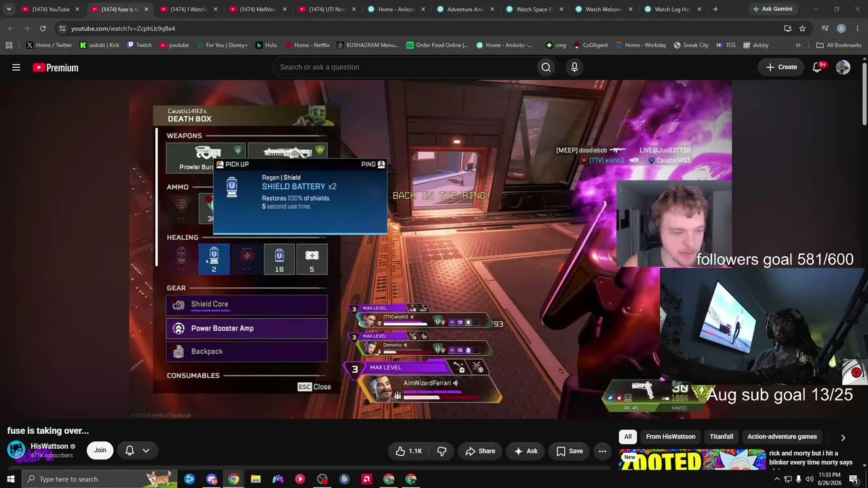
Task: Go to the YouTube Premium home logo
Action: 56,67
